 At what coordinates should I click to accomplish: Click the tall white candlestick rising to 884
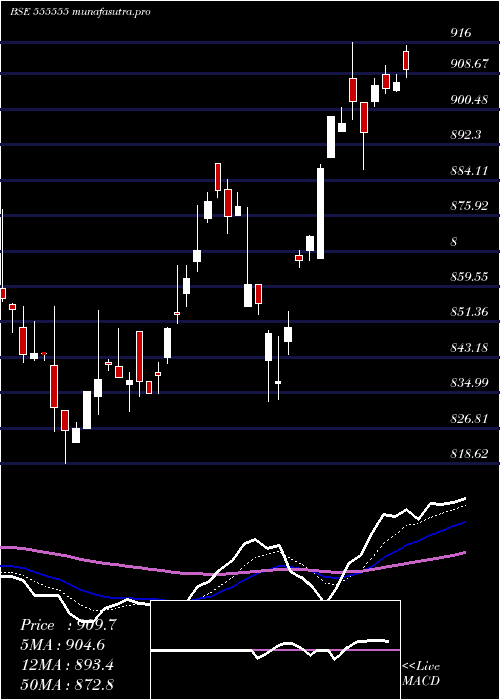(320, 213)
